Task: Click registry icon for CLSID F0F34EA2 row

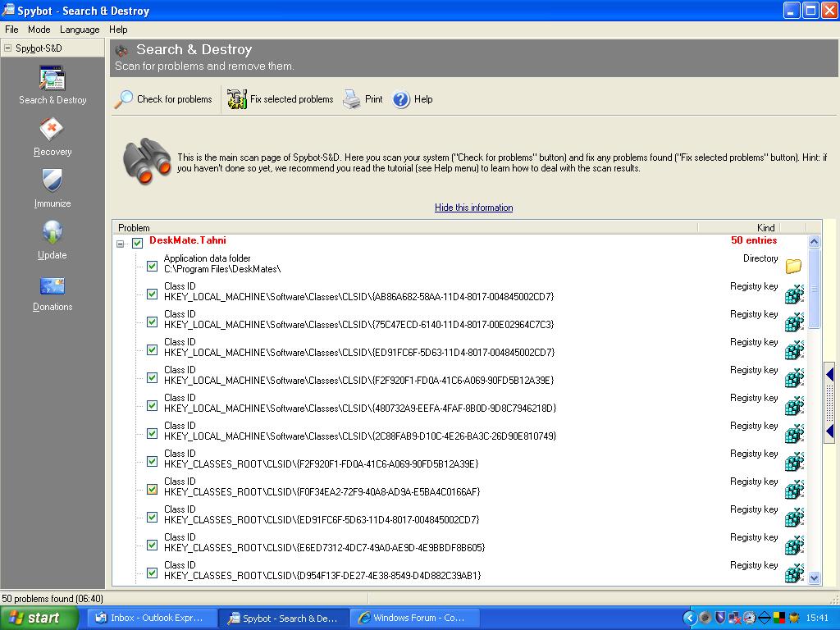Action: (x=794, y=489)
